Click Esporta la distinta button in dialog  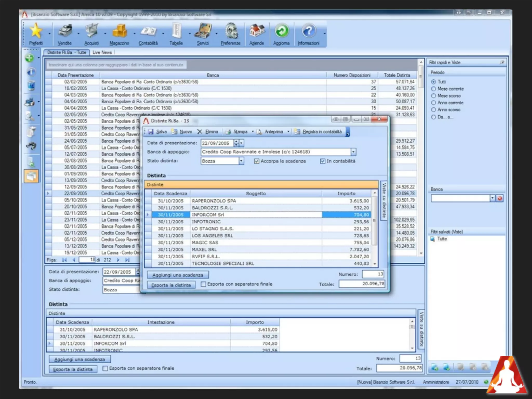click(171, 285)
